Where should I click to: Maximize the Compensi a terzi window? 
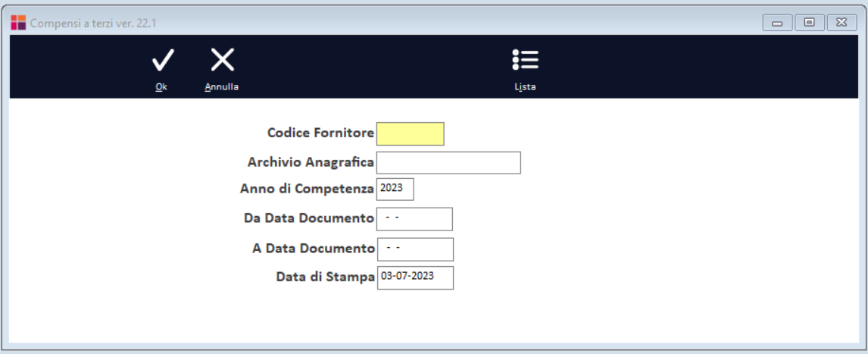(810, 23)
